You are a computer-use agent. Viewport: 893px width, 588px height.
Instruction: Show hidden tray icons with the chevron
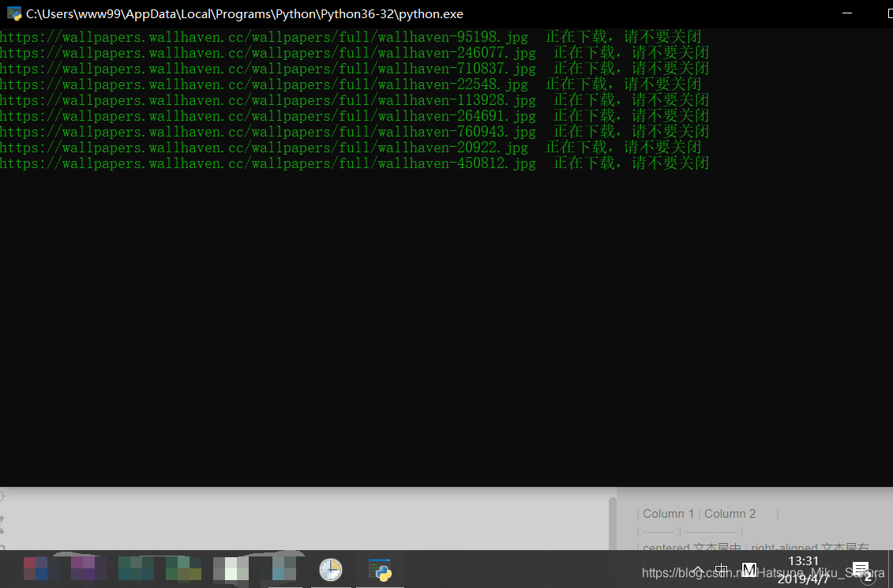point(698,570)
